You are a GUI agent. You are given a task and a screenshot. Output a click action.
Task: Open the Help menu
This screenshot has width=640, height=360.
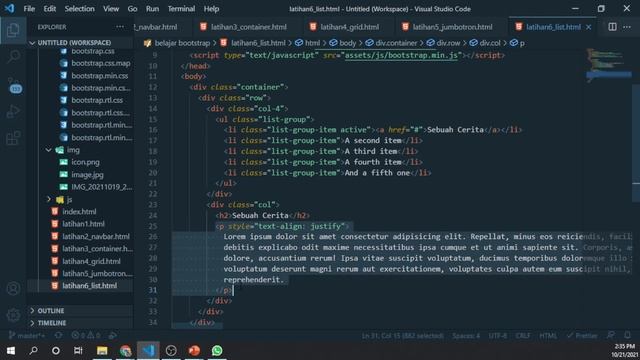coord(211,9)
